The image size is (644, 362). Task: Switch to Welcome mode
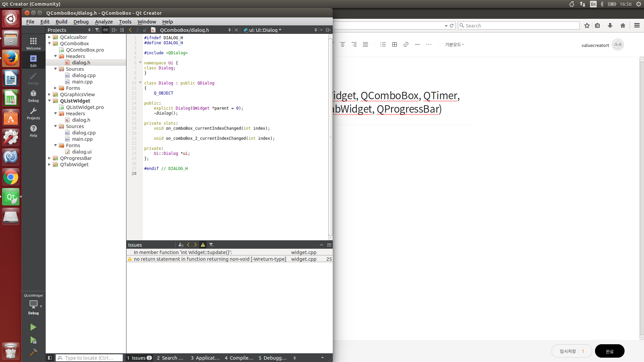pos(33,44)
